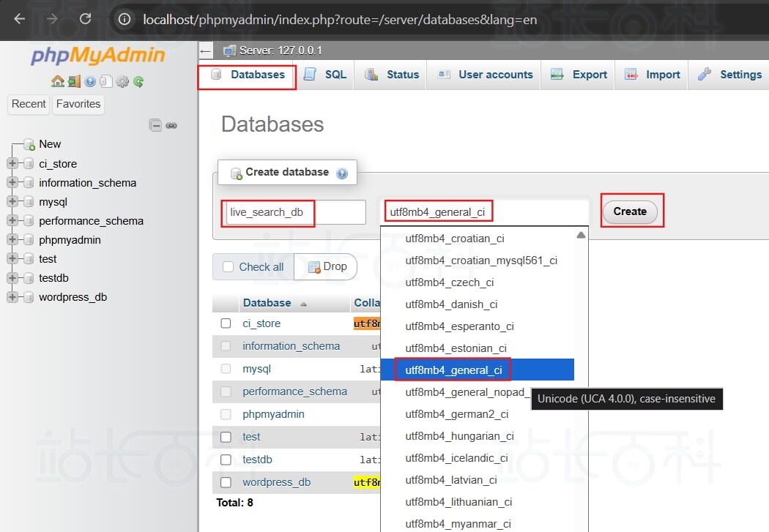
Task: Open the Databases tab
Action: [248, 75]
